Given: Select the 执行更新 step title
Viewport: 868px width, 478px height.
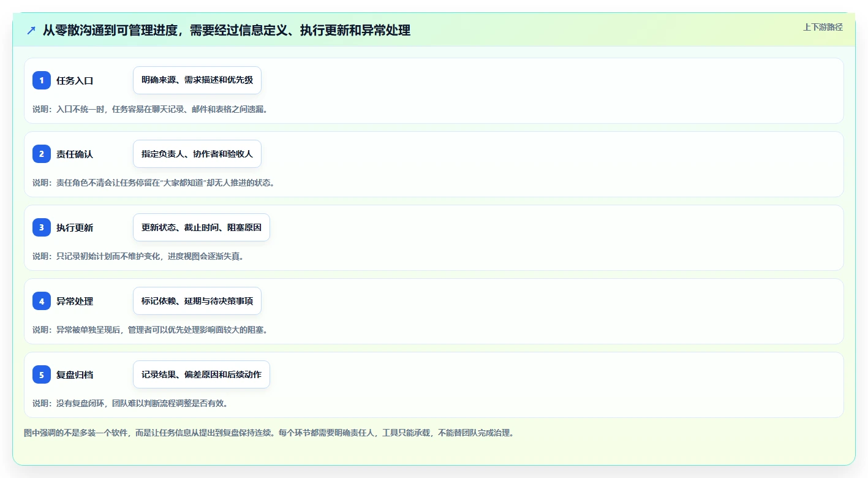Looking at the screenshot, I should (x=75, y=228).
